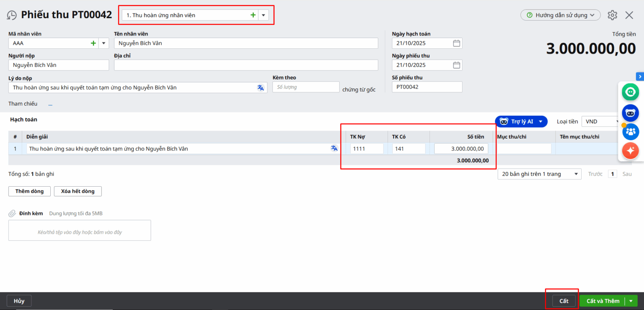Image resolution: width=644 pixels, height=310 pixels.
Task: Expand the receipt type dropdown arrow
Action: coord(263,15)
